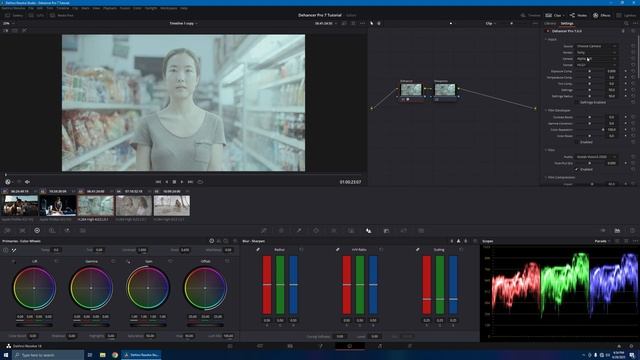Viewport: 640px width, 360px height.
Task: Stop playback in the viewer
Action: [174, 182]
